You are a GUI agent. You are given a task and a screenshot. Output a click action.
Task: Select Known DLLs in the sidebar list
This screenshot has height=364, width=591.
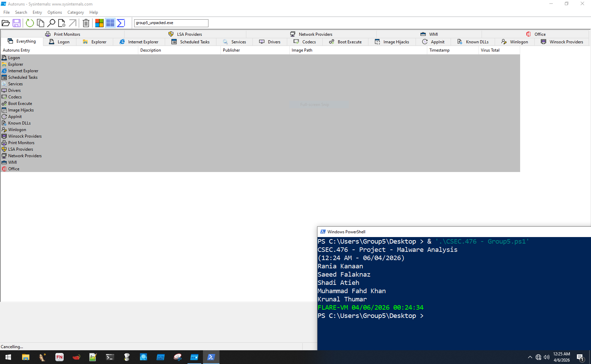pyautogui.click(x=19, y=123)
